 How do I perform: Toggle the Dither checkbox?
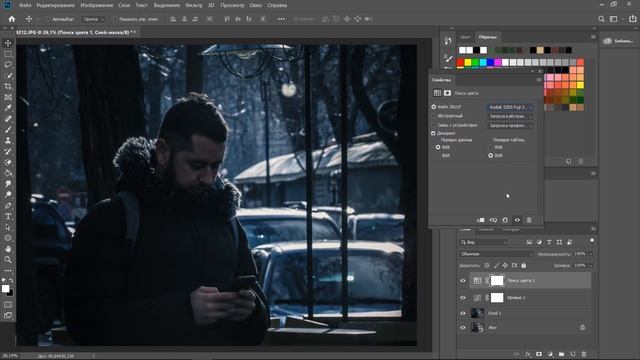(x=433, y=133)
